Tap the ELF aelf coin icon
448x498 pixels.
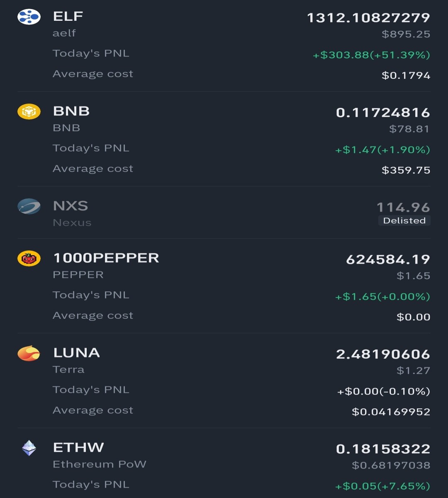29,17
